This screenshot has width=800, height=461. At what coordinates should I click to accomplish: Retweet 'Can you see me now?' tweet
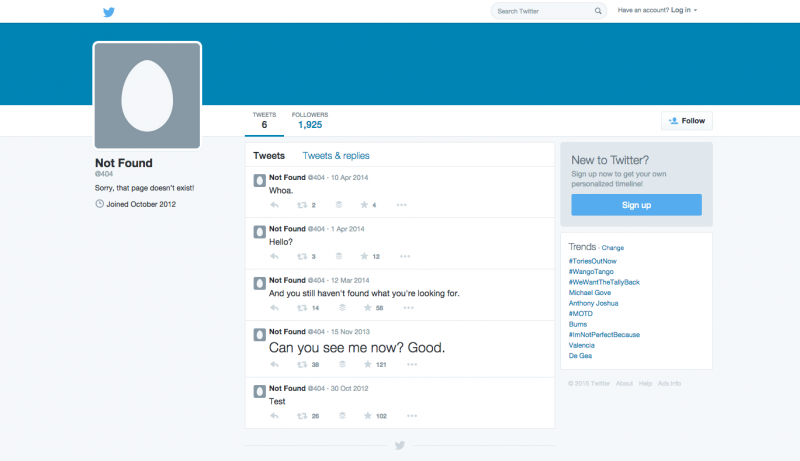click(302, 365)
